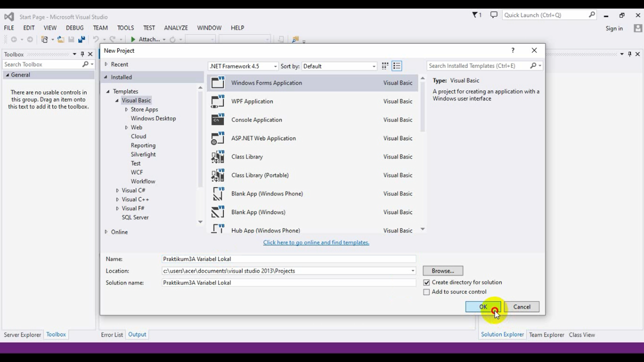Open the ANALYZE menu
The image size is (644, 362).
[176, 28]
